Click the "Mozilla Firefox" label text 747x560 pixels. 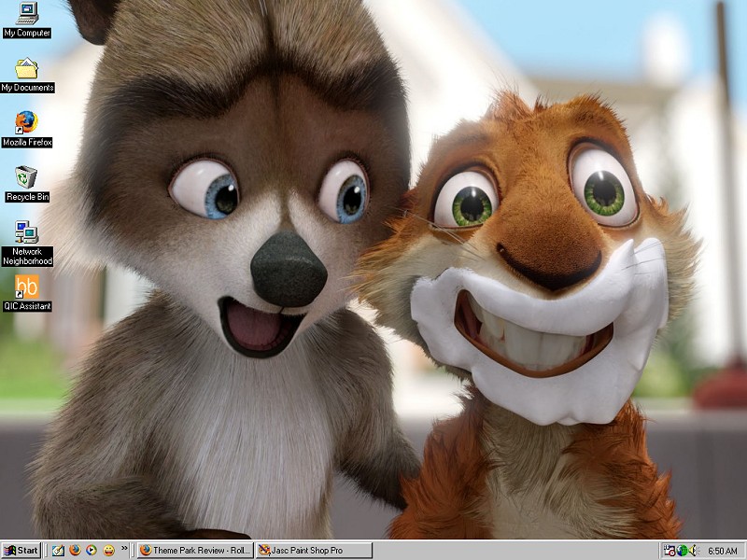coord(27,143)
